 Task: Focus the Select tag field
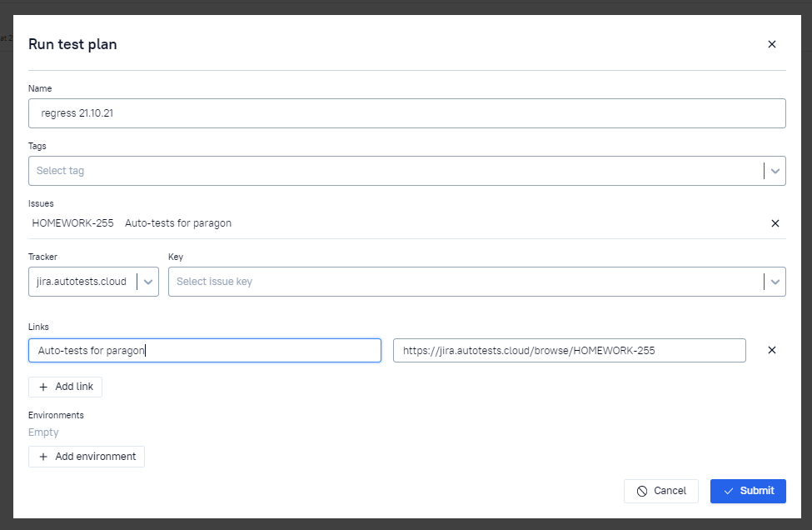tap(407, 171)
